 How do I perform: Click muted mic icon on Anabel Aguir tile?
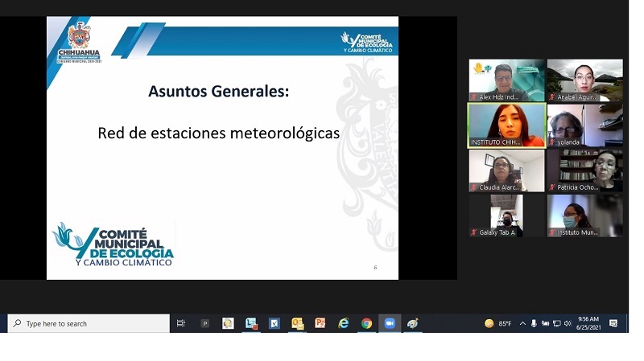point(552,97)
